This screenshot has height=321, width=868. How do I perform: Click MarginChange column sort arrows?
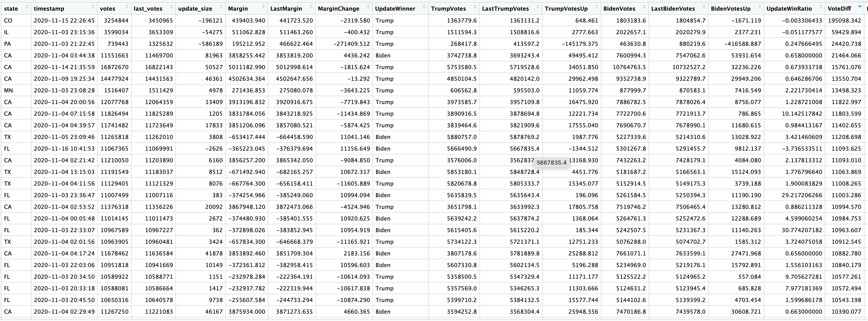368,7
